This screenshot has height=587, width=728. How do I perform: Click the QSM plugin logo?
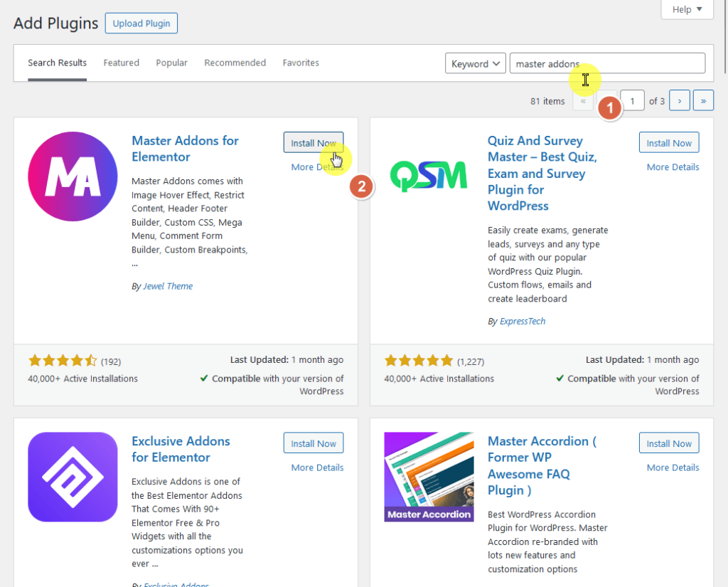click(429, 176)
